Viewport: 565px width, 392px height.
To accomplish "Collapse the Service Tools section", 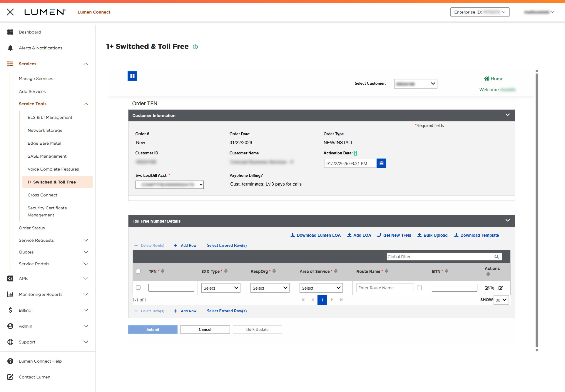I will click(x=86, y=104).
